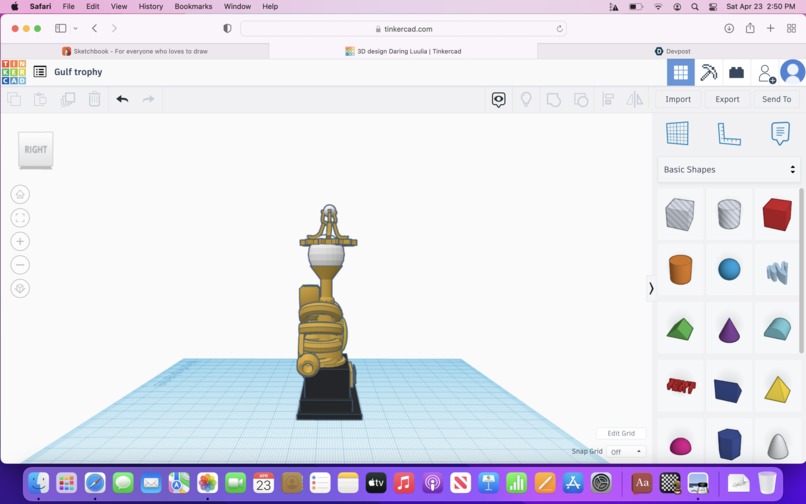Redo the last action

[x=148, y=99]
